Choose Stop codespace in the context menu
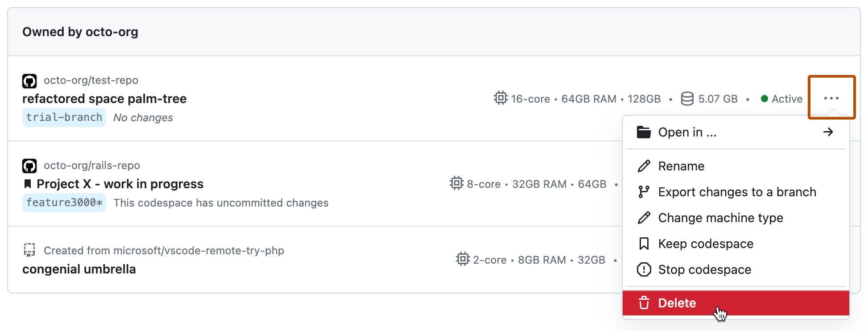The height and width of the screenshot is (331, 868). [704, 269]
